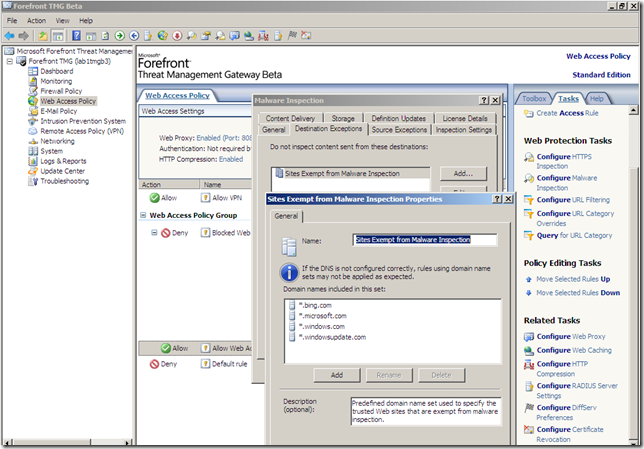Select *.bing.com in domain names list

tap(315, 305)
